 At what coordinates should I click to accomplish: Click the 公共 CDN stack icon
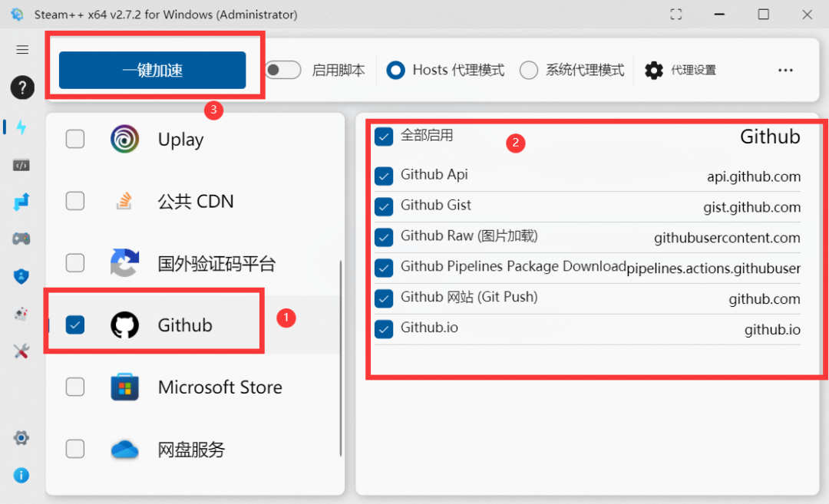pyautogui.click(x=124, y=201)
